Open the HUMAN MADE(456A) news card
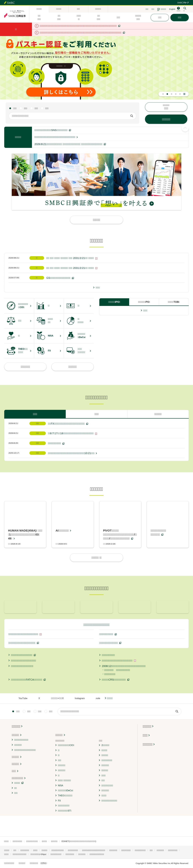The image size is (193, 868). pos(25,525)
